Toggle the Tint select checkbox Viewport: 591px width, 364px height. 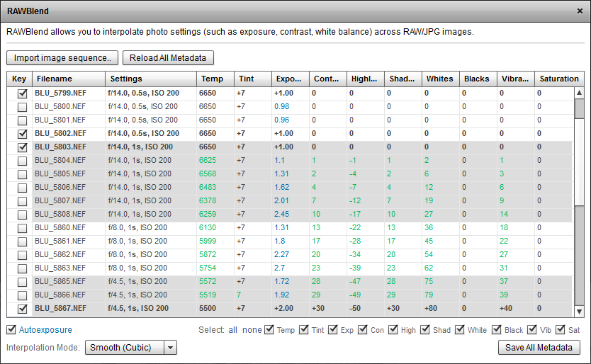click(x=304, y=330)
